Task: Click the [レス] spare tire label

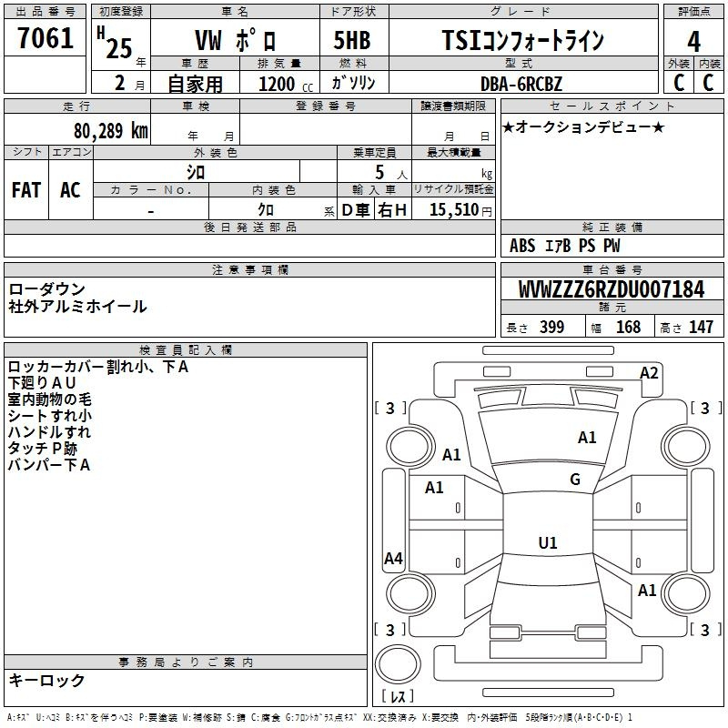Action: 398,696
